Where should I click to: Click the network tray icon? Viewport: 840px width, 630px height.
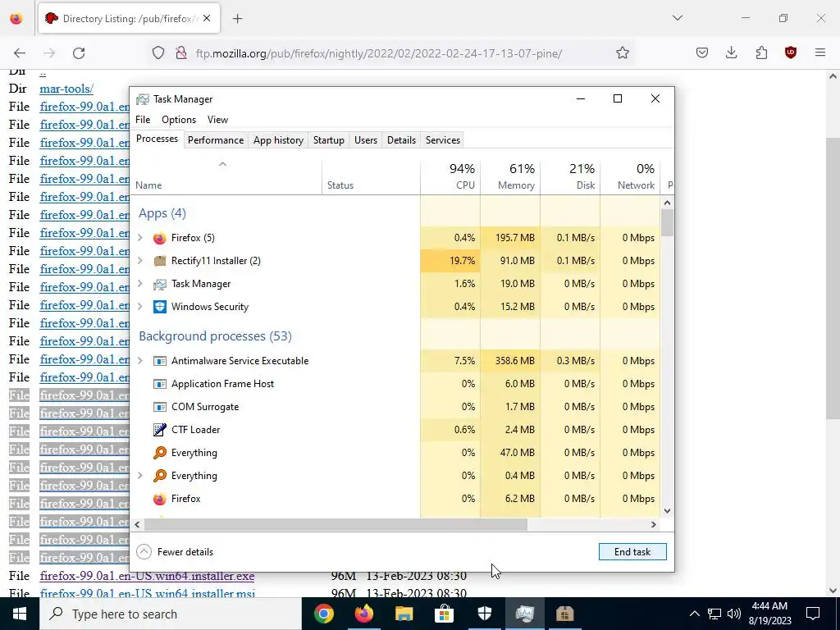714,614
